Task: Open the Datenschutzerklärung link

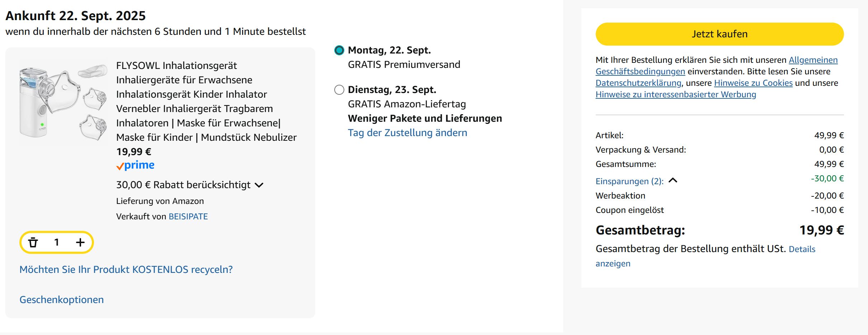Action: (x=638, y=83)
